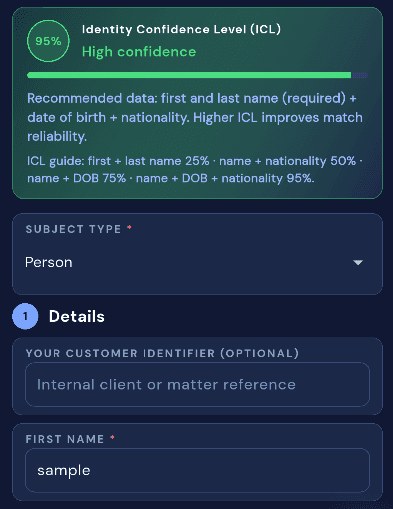This screenshot has width=393, height=509.
Task: Click the High confidence status text
Action: pyautogui.click(x=139, y=52)
